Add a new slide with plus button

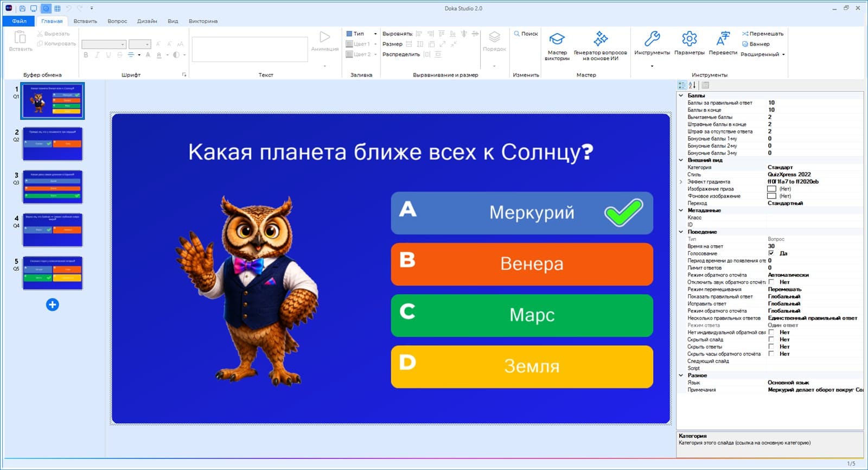(52, 304)
